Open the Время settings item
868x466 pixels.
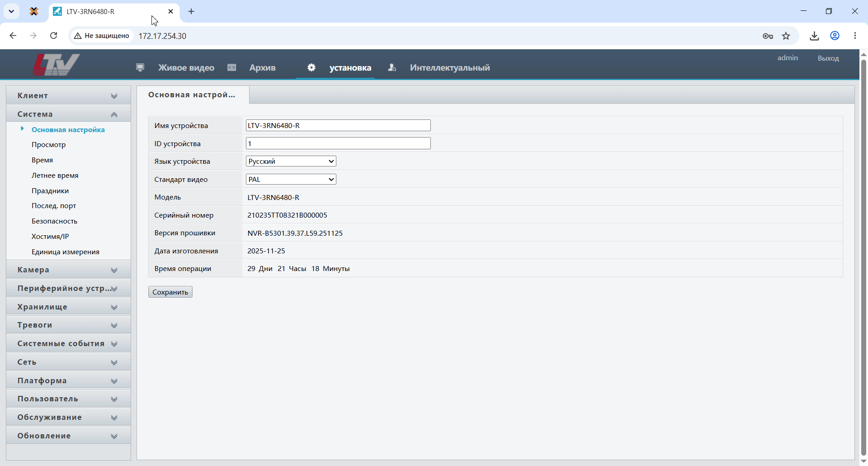42,160
